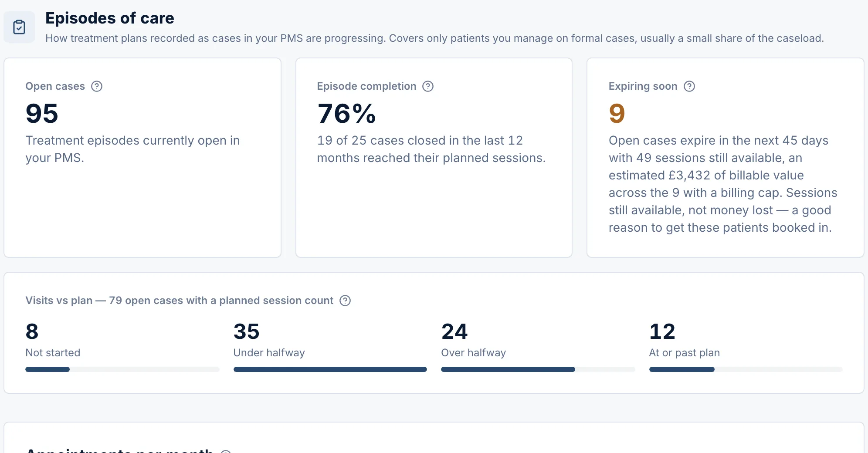The width and height of the screenshot is (868, 453).
Task: Select the Expiring soon card description text
Action: tap(723, 184)
